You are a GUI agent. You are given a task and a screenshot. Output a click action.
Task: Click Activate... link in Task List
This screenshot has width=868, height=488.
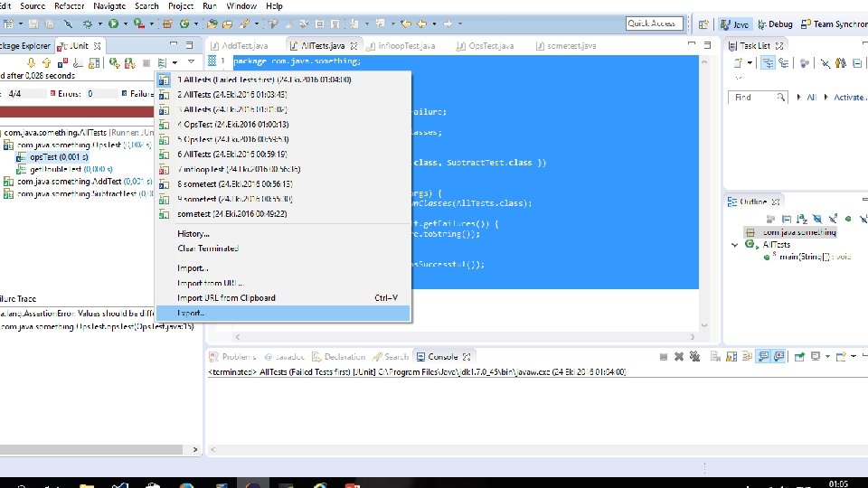(x=849, y=98)
